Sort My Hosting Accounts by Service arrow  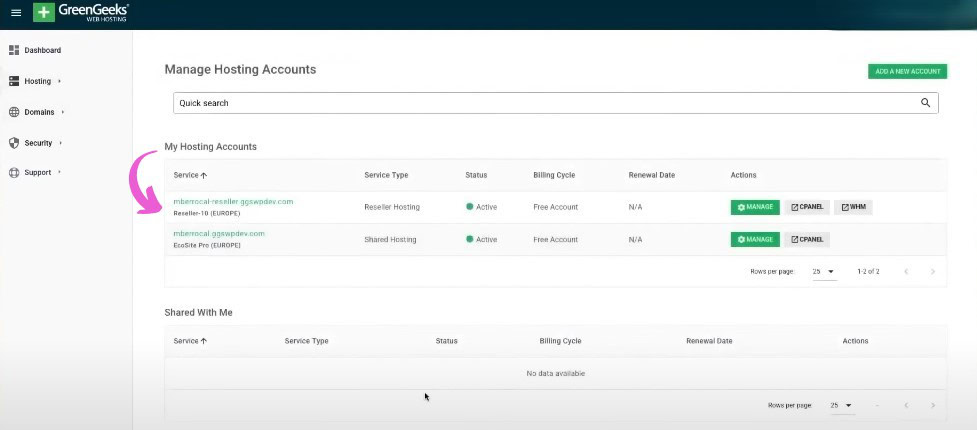point(203,176)
